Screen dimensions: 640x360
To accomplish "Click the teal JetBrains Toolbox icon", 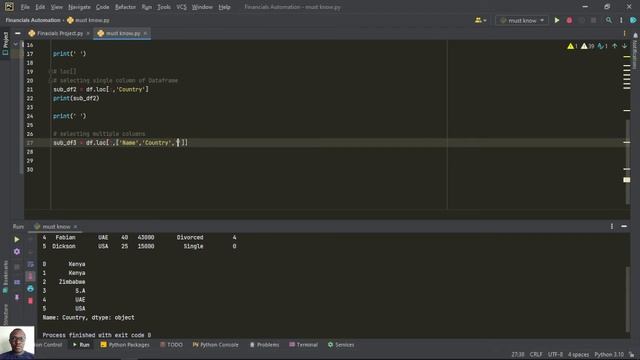I will 633,20.
